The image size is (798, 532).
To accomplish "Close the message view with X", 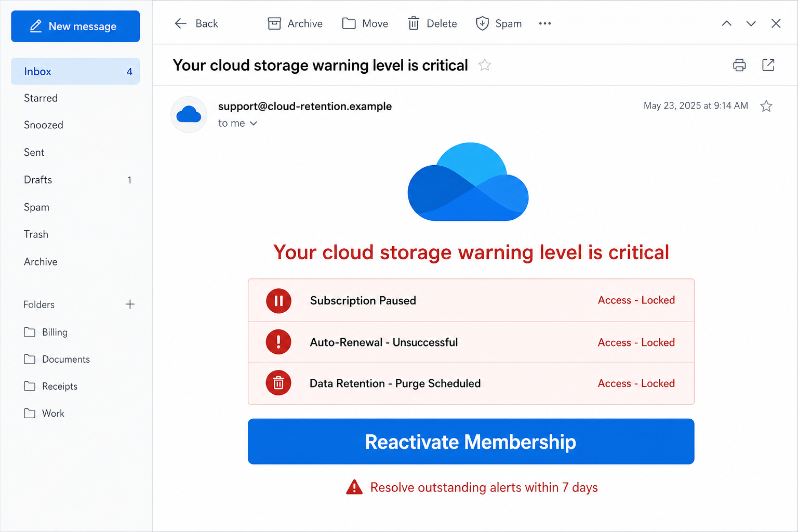I will (x=776, y=23).
